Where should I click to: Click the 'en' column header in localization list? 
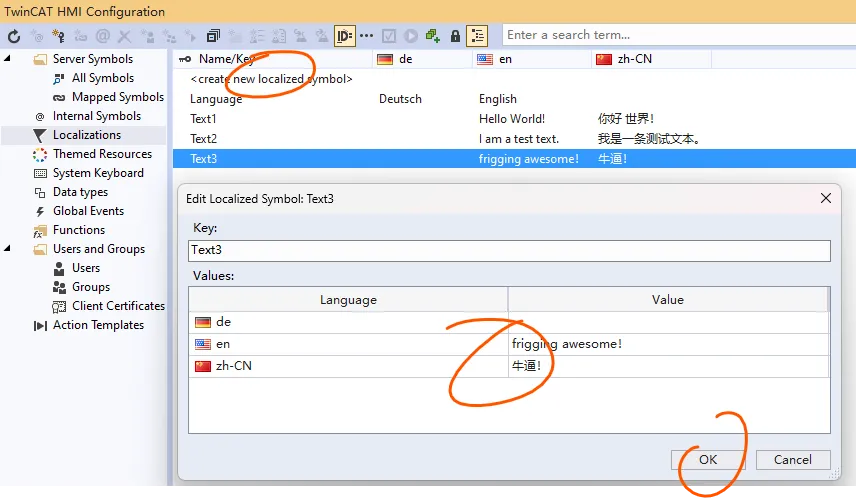pos(532,59)
